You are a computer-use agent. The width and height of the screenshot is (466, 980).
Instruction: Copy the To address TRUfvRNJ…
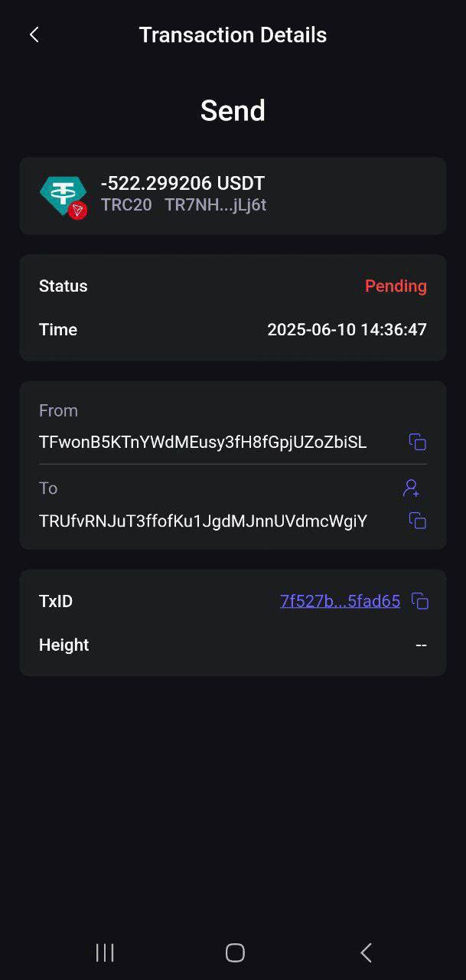coord(417,521)
